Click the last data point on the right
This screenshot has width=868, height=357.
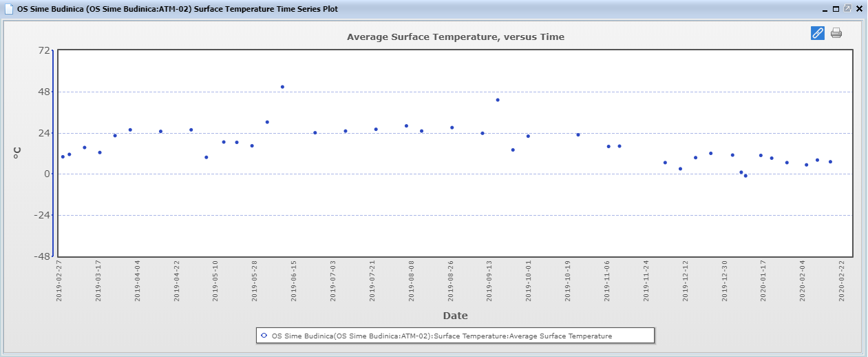[830, 162]
